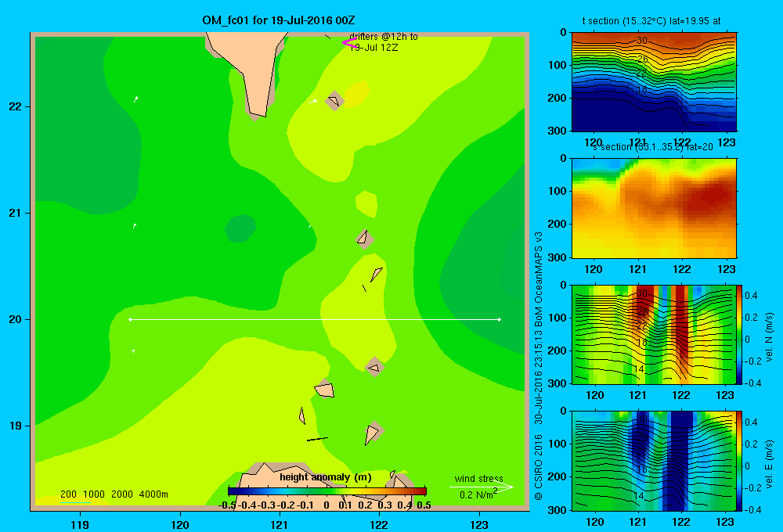Viewport: 783px width, 532px height.
Task: Open the eastward velocity section plot
Action: point(654,461)
